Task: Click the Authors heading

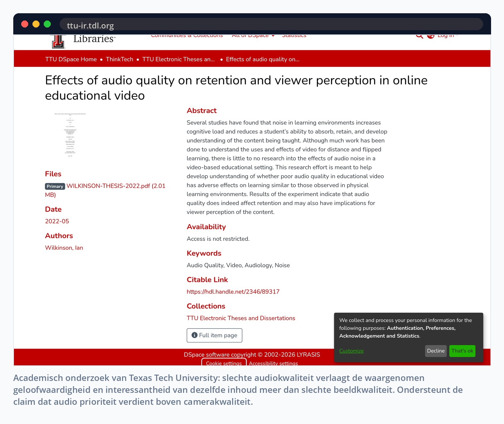Action: pyautogui.click(x=59, y=236)
